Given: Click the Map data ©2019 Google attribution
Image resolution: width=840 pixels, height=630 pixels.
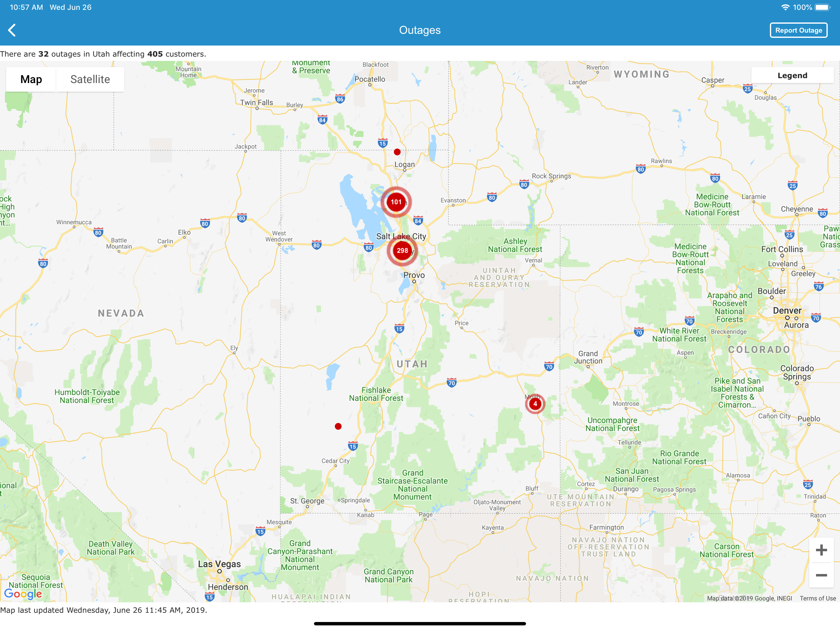Looking at the screenshot, I should (x=749, y=598).
